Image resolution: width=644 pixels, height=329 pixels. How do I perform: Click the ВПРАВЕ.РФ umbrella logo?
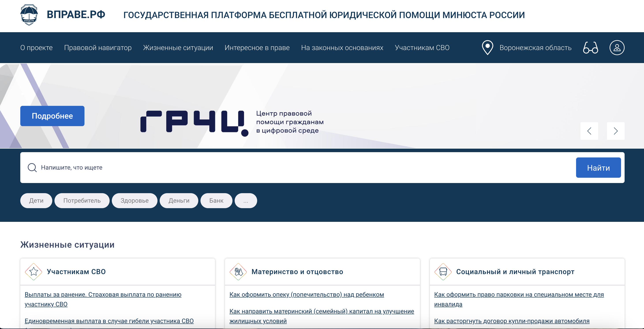(29, 15)
